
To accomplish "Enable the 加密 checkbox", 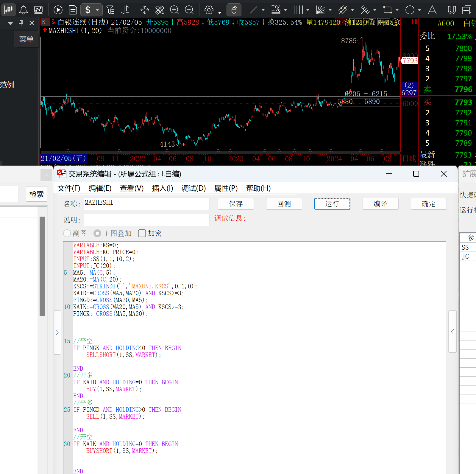I will click(x=142, y=233).
